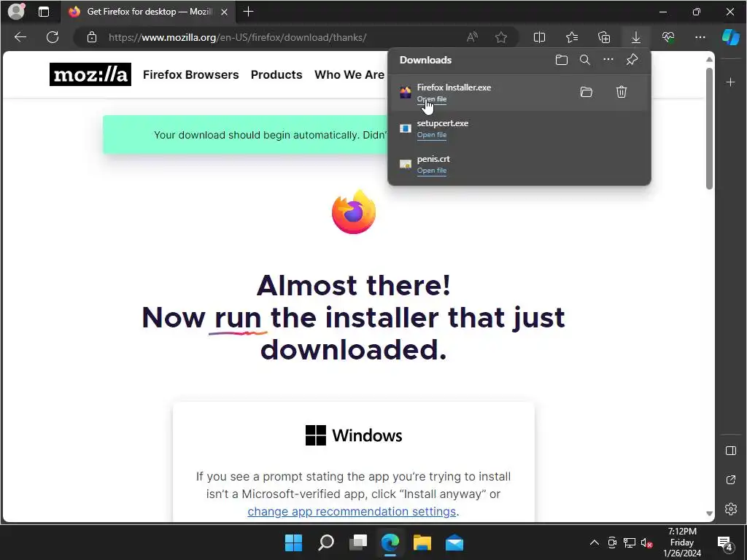This screenshot has width=747, height=560.
Task: Open Task View on the taskbar
Action: click(358, 542)
